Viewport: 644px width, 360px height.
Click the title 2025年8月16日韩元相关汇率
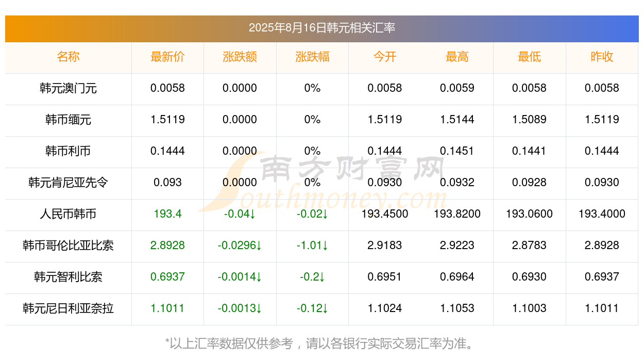click(321, 28)
